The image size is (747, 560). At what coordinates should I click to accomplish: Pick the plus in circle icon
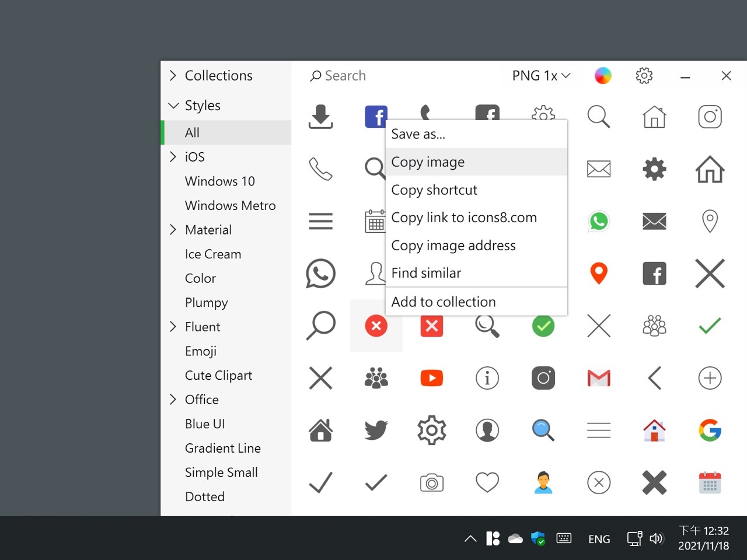click(710, 378)
